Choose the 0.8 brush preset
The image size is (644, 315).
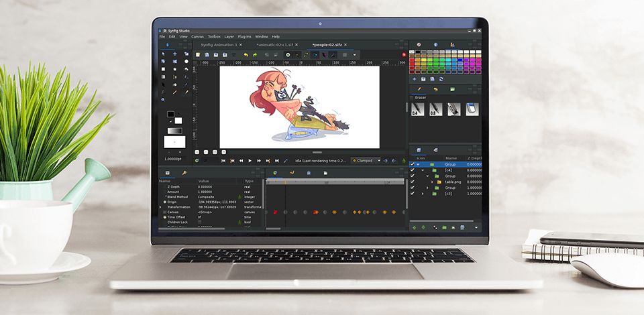(435, 109)
